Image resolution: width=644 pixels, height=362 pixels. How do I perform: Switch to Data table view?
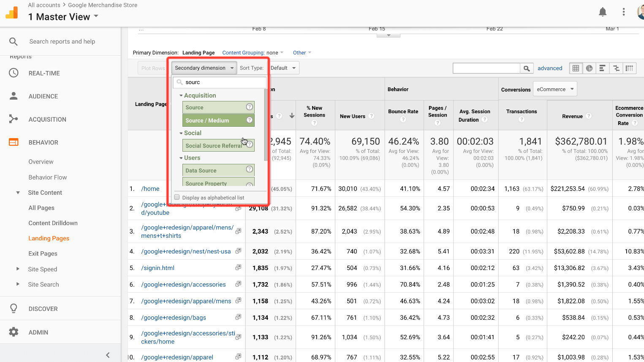[576, 68]
